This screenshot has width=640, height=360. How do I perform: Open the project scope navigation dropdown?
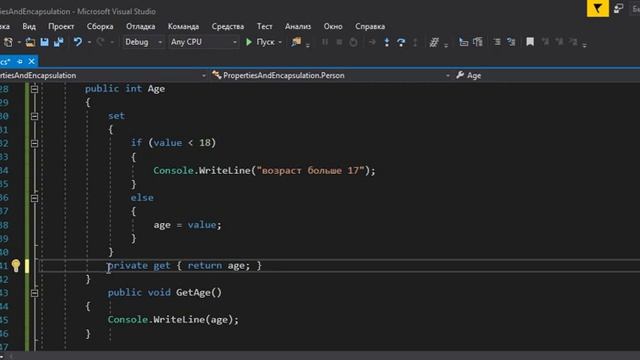(104, 76)
